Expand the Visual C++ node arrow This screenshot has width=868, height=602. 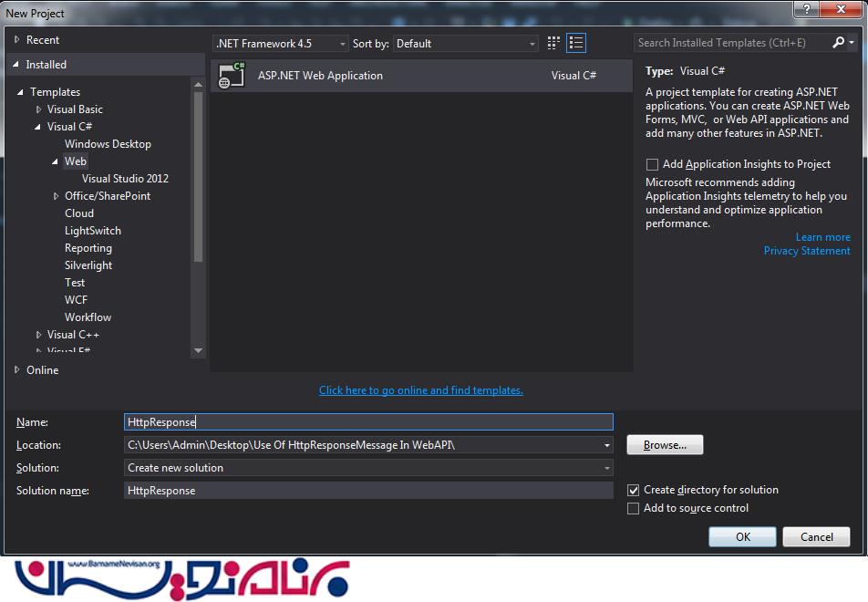point(38,335)
